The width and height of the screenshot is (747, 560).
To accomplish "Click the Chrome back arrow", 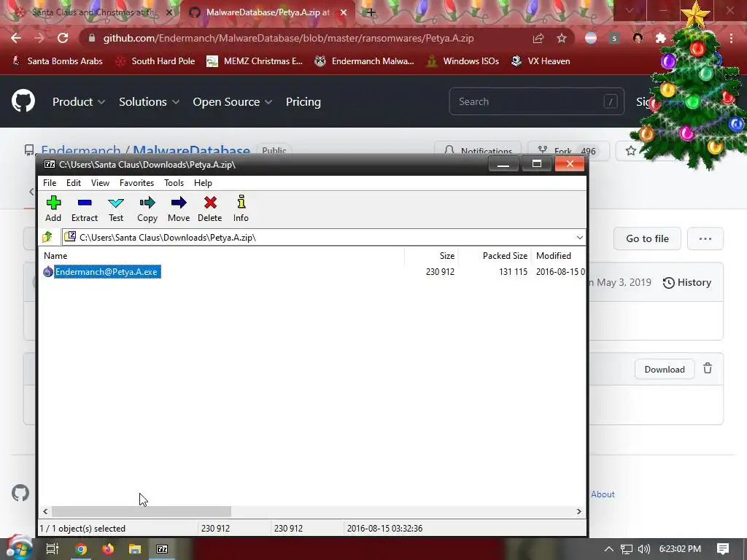I will [x=16, y=38].
